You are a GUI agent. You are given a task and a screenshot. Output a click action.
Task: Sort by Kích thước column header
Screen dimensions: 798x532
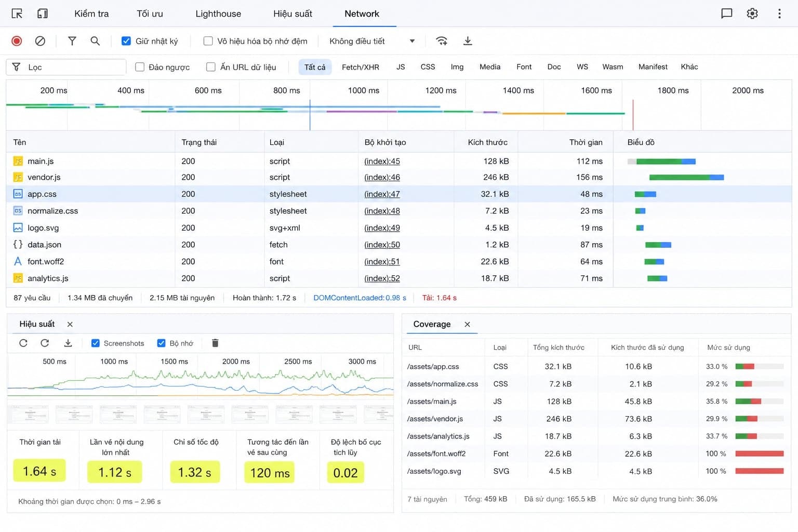[487, 142]
